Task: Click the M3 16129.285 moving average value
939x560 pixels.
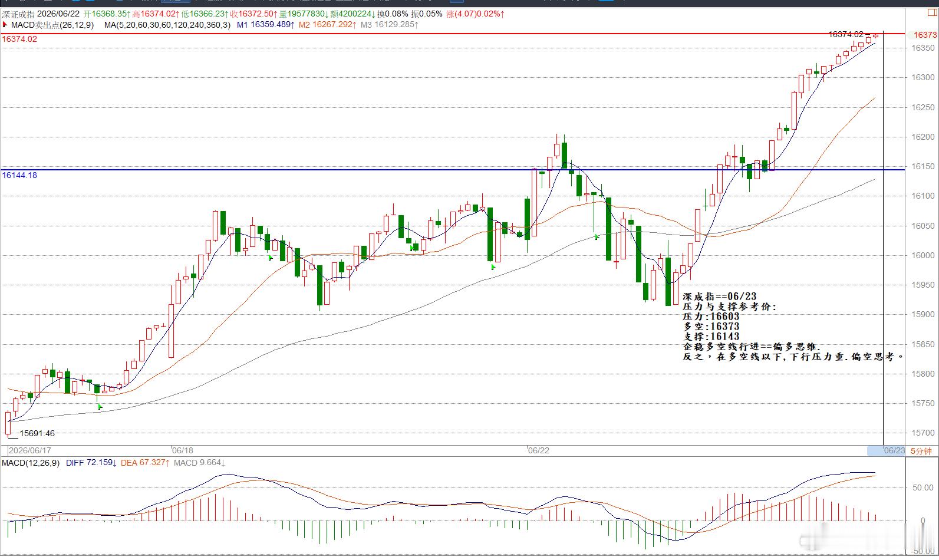Action: tap(390, 25)
